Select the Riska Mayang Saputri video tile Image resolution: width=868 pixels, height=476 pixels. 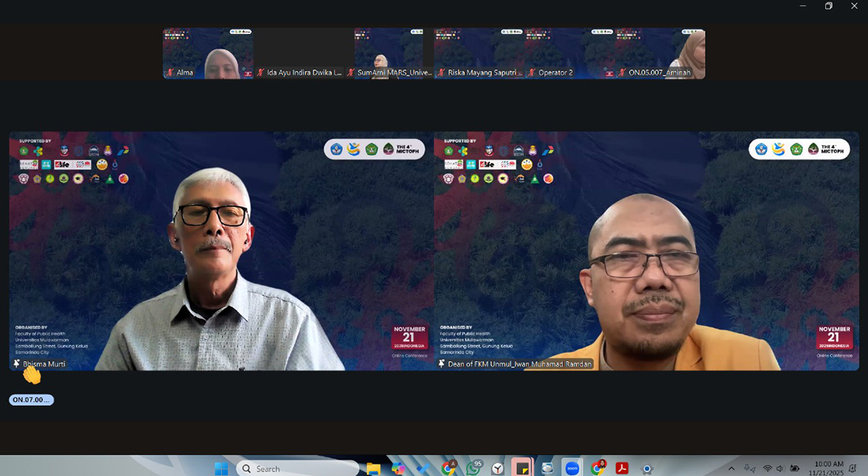coord(479,53)
